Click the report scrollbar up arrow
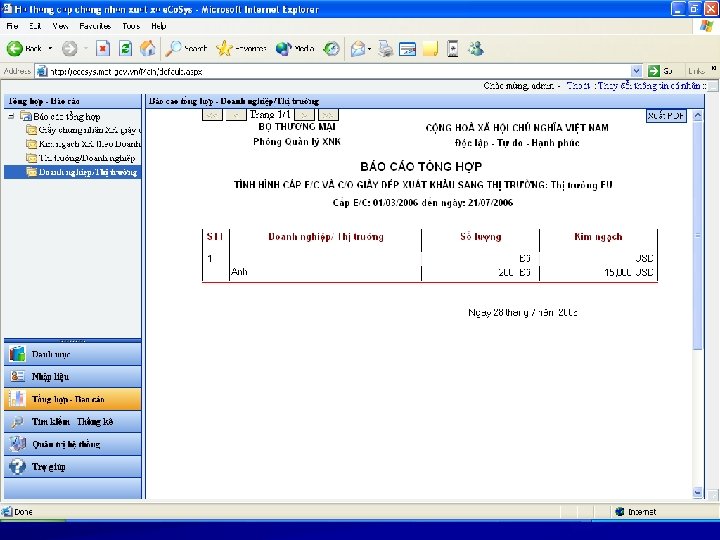 (698, 116)
